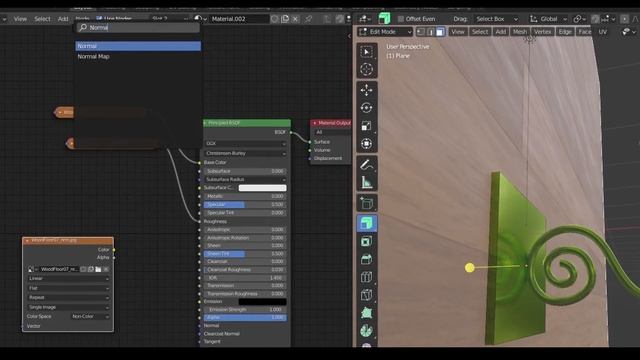640x360 pixels.
Task: Open the viewport UV menu
Action: [x=602, y=32]
